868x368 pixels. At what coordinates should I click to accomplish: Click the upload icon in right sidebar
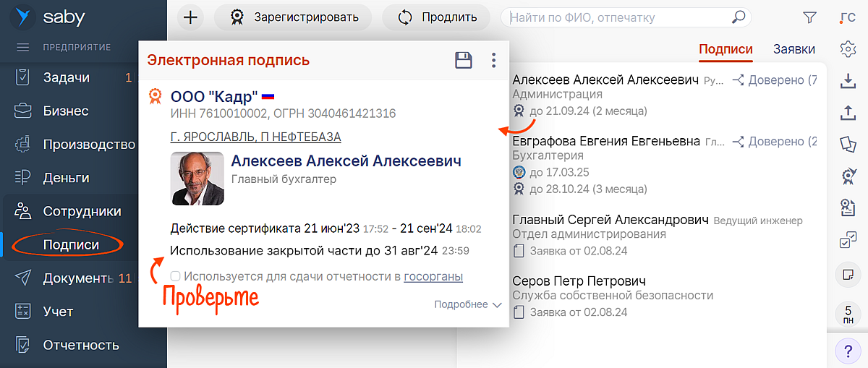tap(848, 113)
